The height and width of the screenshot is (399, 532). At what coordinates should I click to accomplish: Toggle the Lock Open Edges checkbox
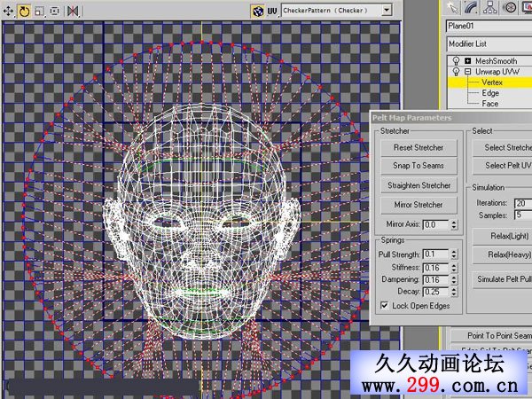[384, 305]
